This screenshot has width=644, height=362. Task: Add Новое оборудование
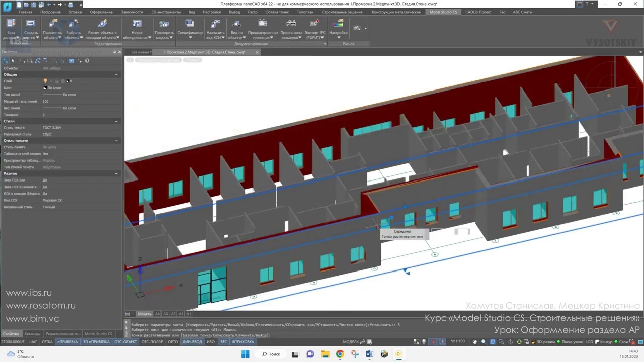coord(137,29)
